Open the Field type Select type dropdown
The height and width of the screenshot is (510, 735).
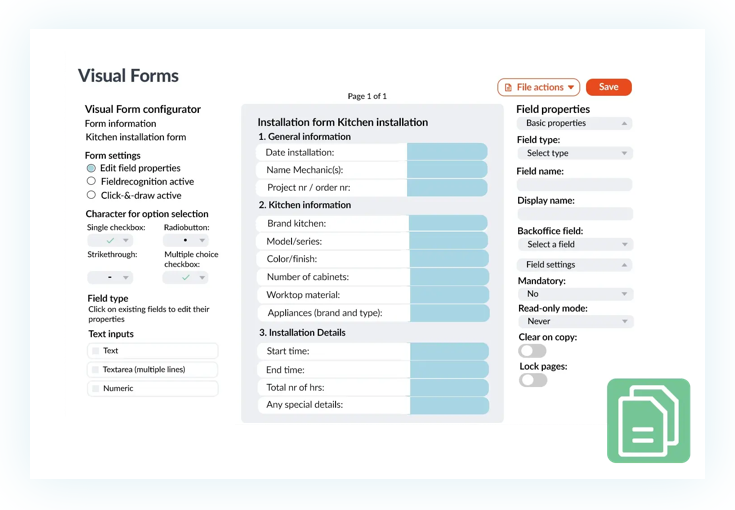574,154
